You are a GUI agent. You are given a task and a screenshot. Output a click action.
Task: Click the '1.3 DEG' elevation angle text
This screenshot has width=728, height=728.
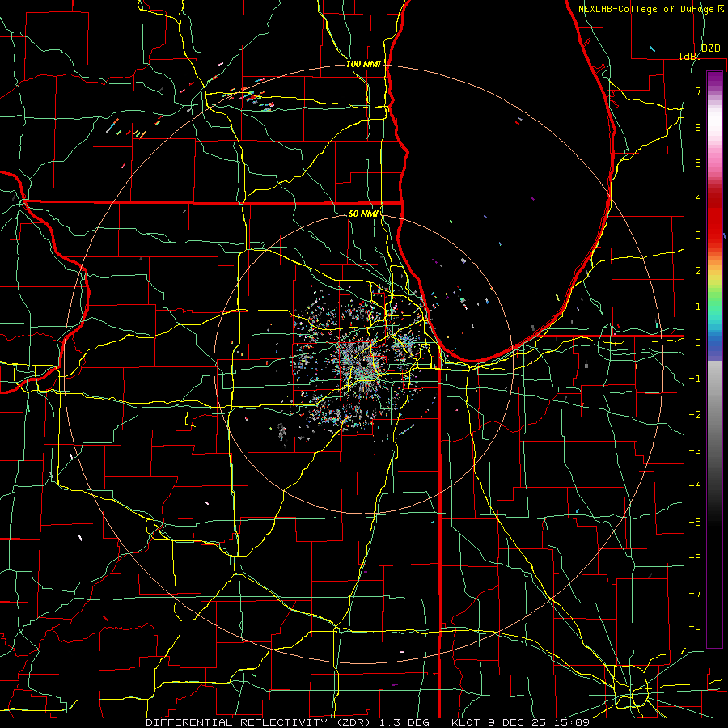404,722
